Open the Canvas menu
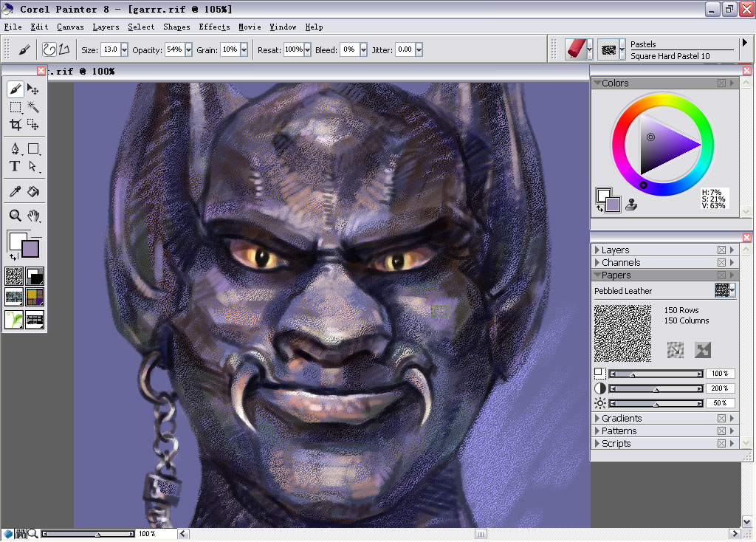 [x=70, y=27]
